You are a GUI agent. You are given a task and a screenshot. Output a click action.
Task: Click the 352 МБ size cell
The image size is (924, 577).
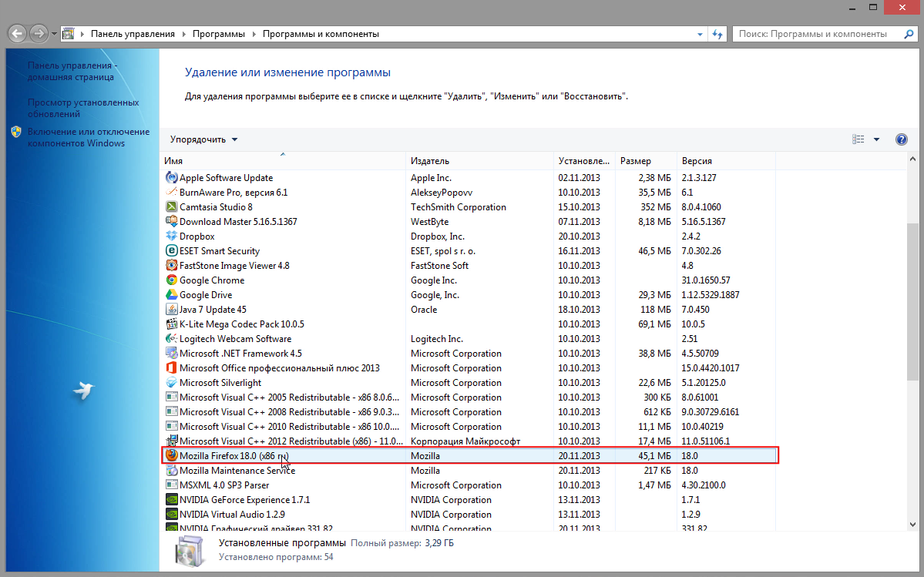(x=655, y=206)
